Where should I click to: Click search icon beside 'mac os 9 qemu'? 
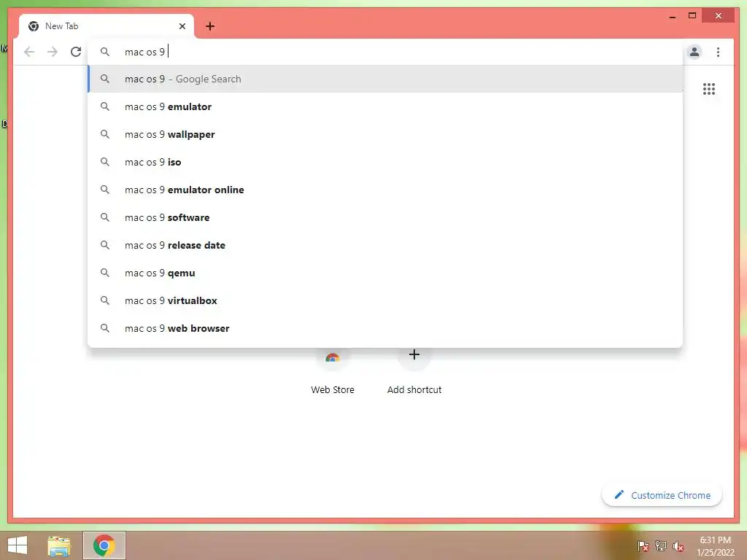pyautogui.click(x=105, y=273)
